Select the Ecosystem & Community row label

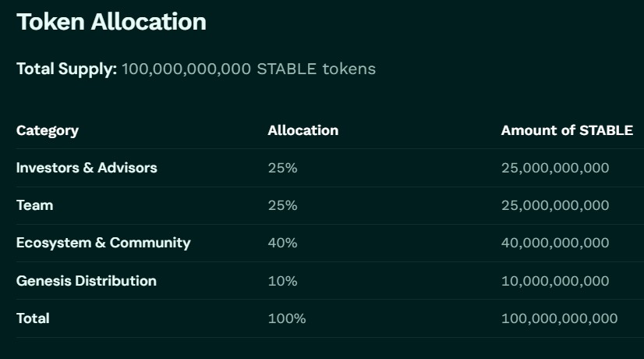pos(103,243)
